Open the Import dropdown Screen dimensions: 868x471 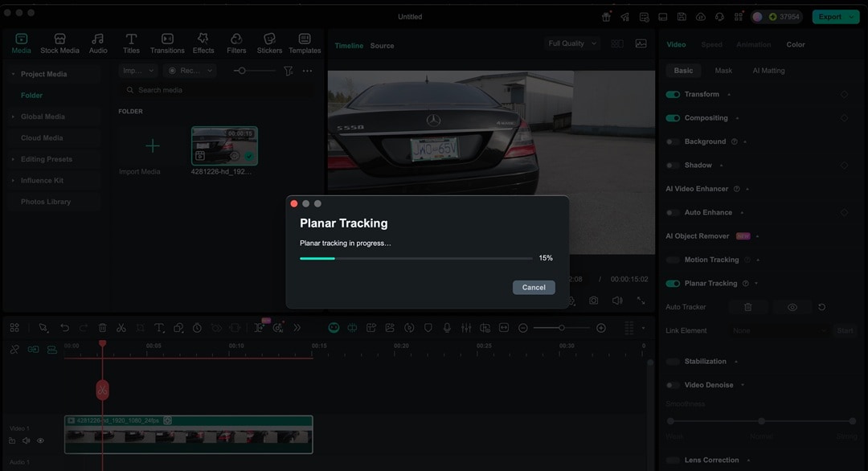point(138,70)
